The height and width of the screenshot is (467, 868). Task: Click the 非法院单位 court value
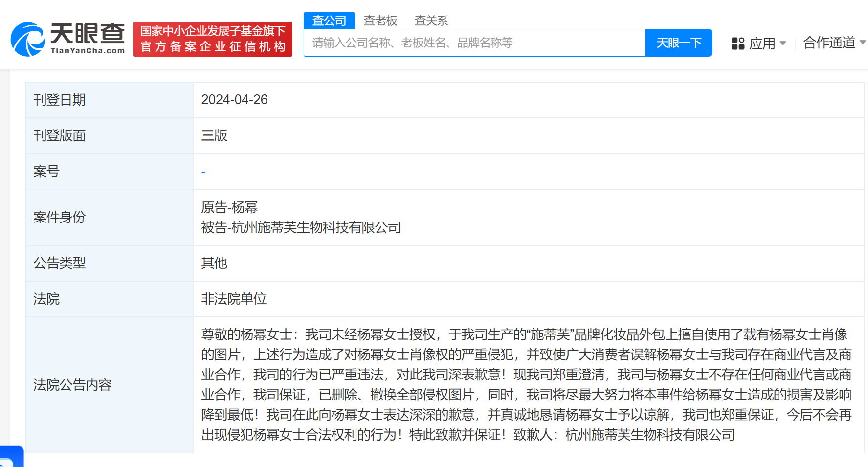(x=234, y=299)
